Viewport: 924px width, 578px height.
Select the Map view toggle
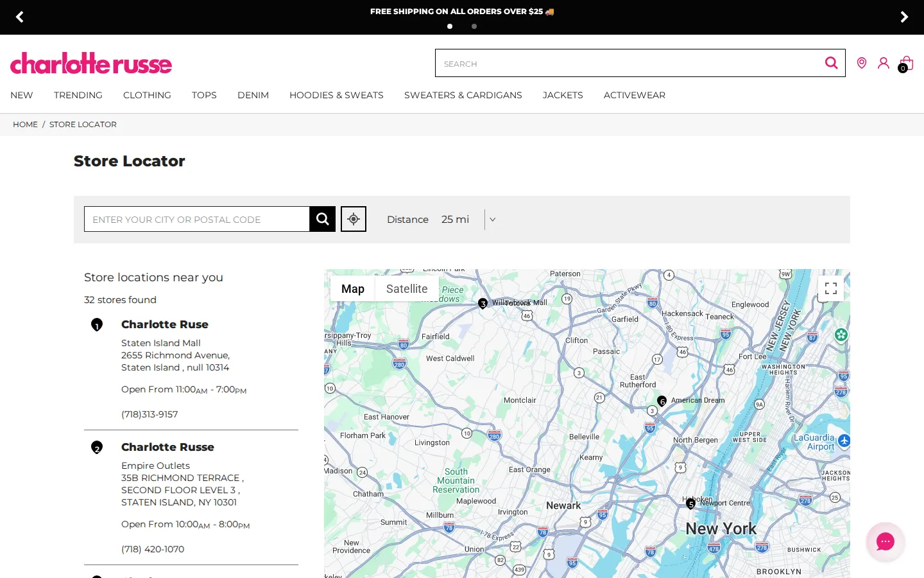tap(353, 289)
